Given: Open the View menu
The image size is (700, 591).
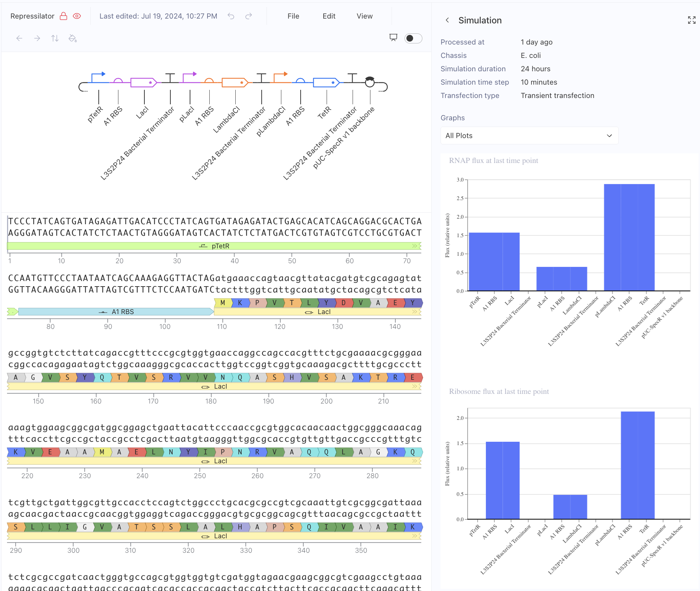Looking at the screenshot, I should pos(364,16).
